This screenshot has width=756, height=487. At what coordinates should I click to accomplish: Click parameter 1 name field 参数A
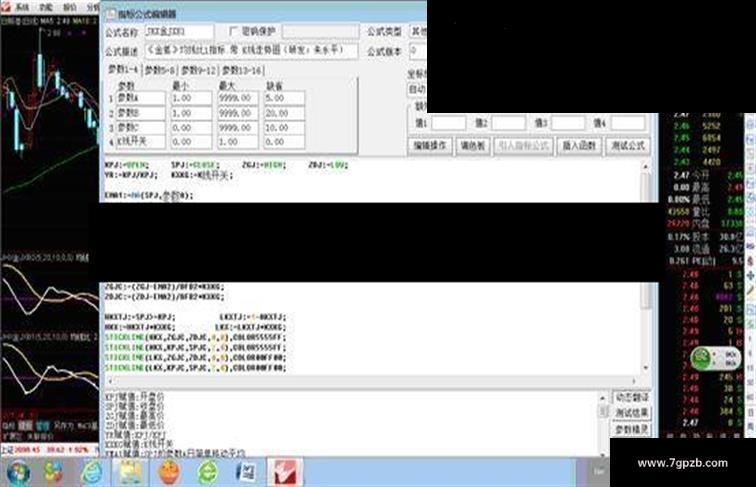pos(140,98)
